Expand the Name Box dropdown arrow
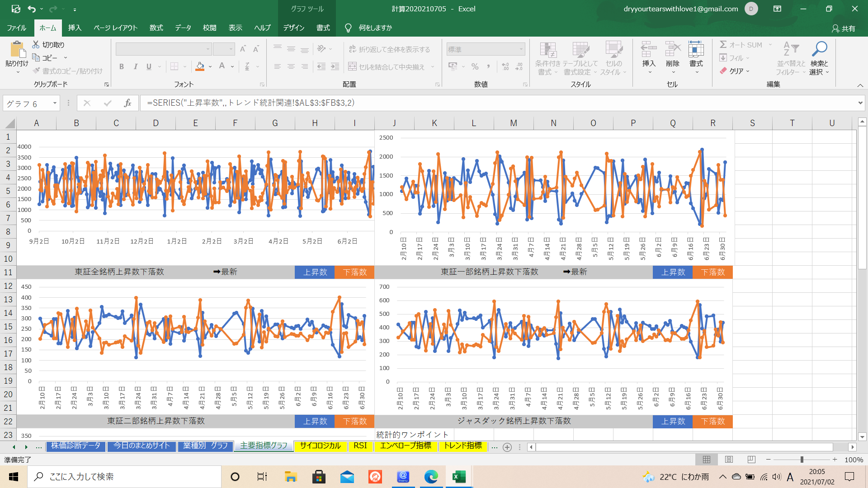868x488 pixels. [x=55, y=103]
